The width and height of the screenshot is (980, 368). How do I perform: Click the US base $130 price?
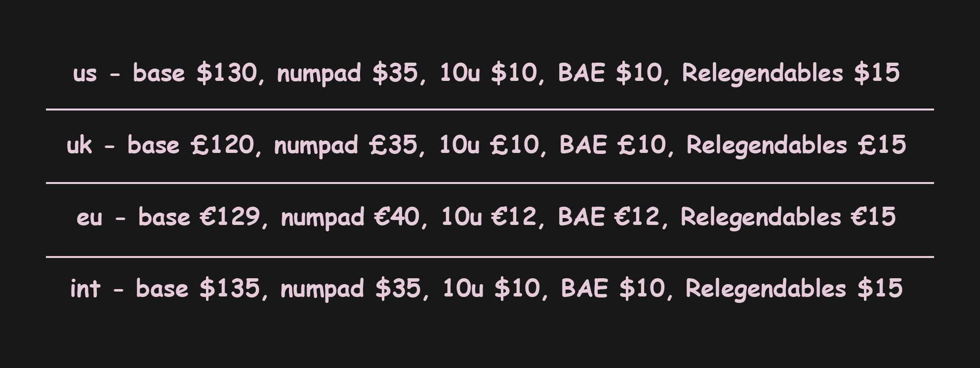(x=227, y=73)
